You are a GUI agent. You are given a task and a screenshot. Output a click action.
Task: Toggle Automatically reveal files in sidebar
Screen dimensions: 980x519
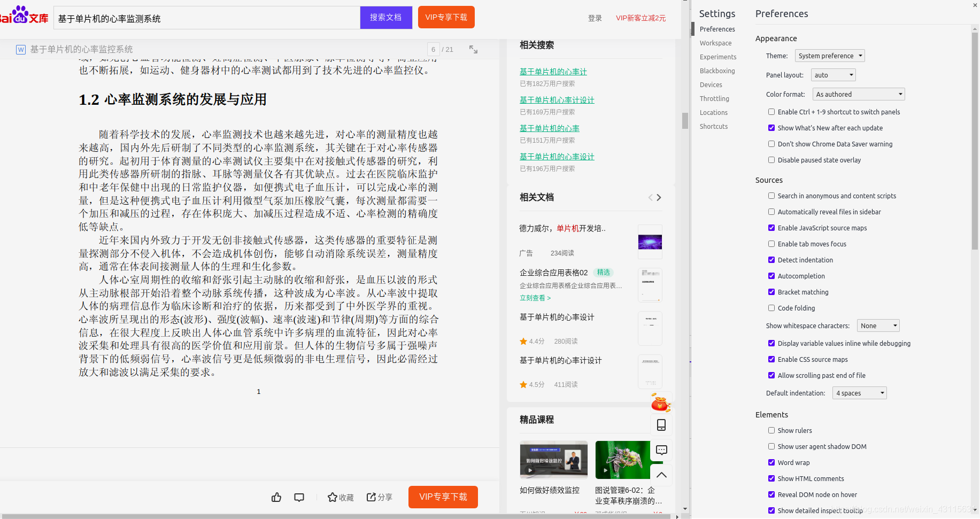tap(771, 212)
